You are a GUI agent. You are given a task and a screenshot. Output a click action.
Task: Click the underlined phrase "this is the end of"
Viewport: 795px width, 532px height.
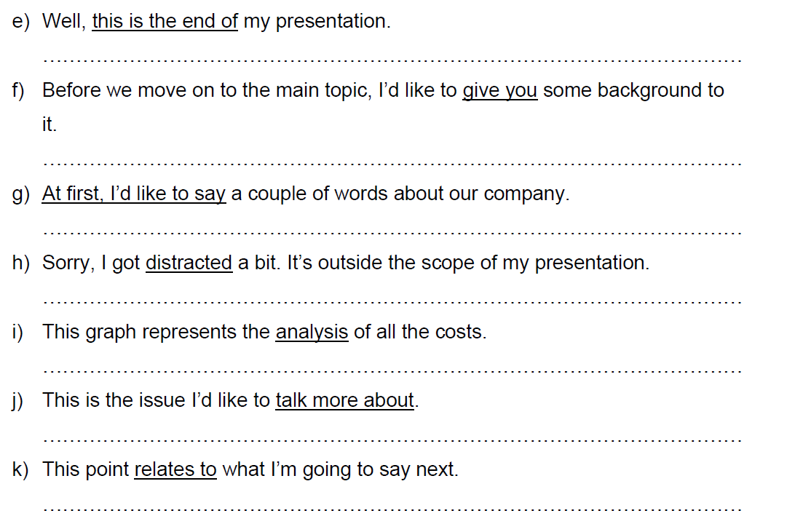point(165,22)
